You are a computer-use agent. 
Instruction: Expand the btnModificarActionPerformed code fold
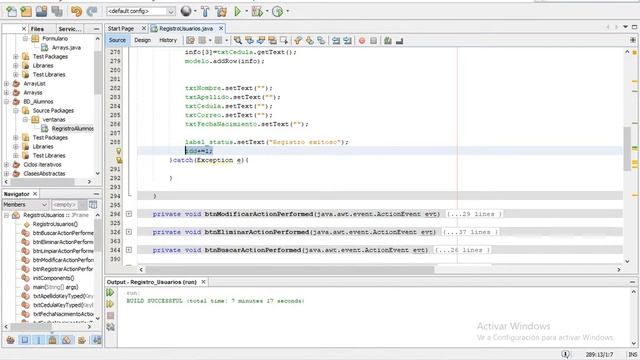tap(129, 214)
